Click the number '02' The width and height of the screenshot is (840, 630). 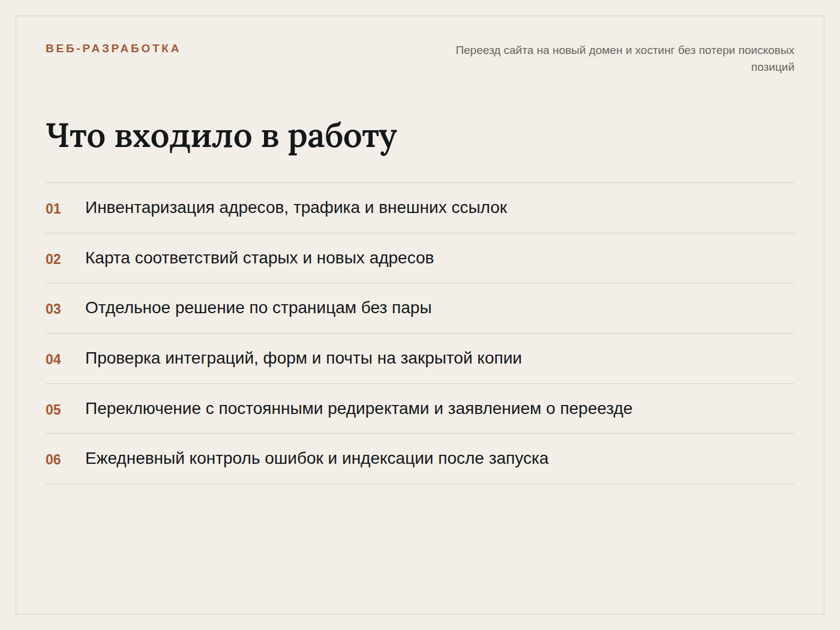[x=53, y=259]
